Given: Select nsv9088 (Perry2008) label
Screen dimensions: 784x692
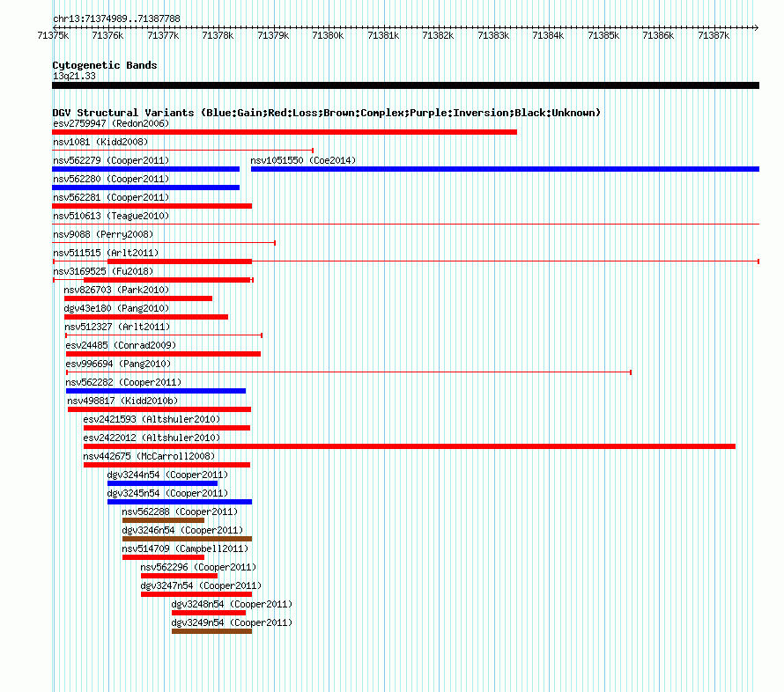Looking at the screenshot, I should click(103, 234).
